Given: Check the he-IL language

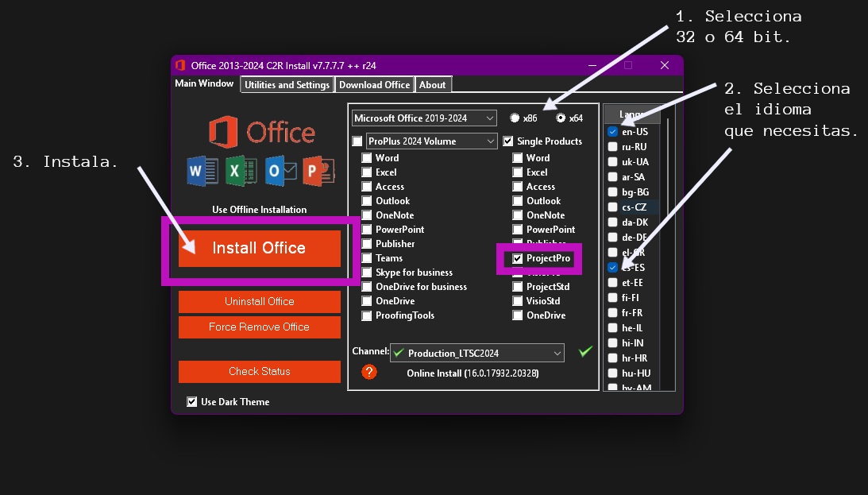Looking at the screenshot, I should pos(612,328).
